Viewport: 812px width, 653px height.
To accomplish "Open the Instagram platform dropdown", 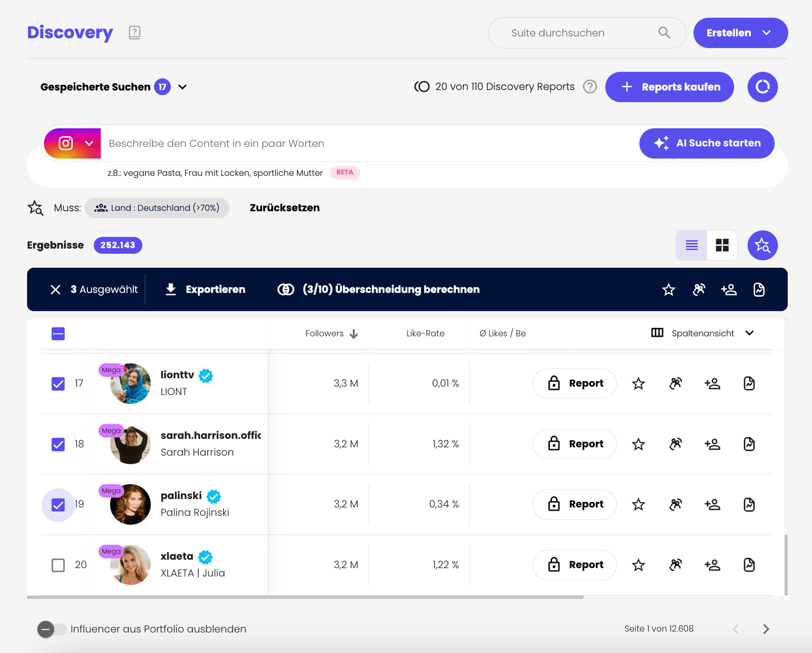I will coord(72,143).
